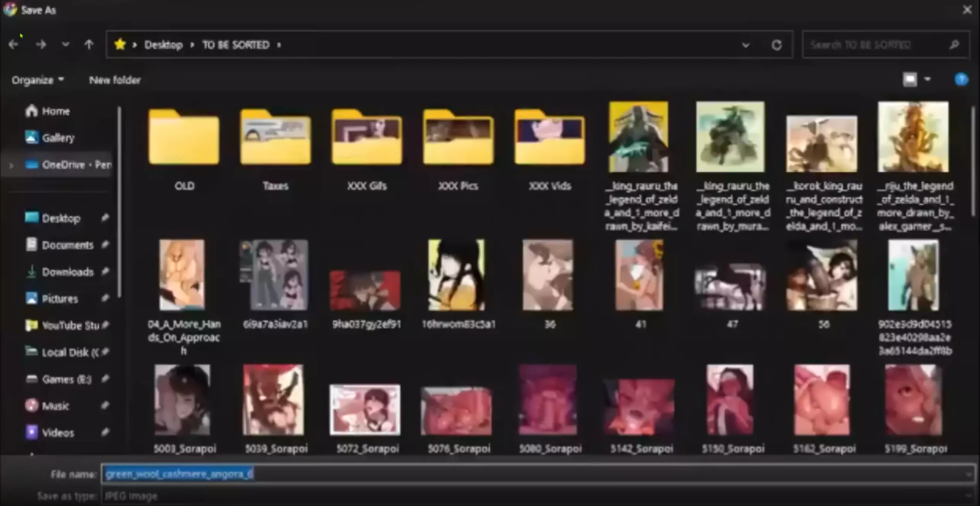Open help with the blue question icon

(961, 80)
